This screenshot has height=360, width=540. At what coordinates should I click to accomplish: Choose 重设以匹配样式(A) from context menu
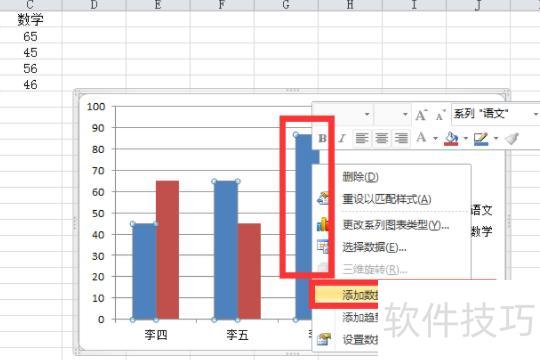[x=386, y=199]
